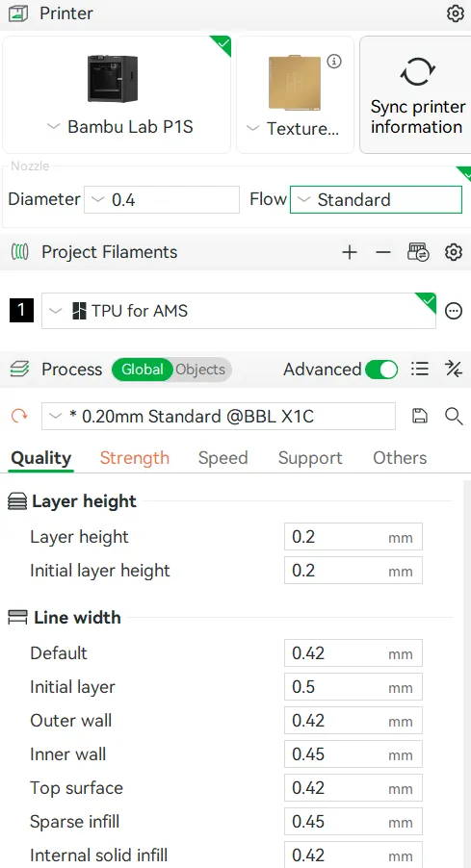Image resolution: width=471 pixels, height=868 pixels.
Task: Open the compare presets icon
Action: point(454,370)
